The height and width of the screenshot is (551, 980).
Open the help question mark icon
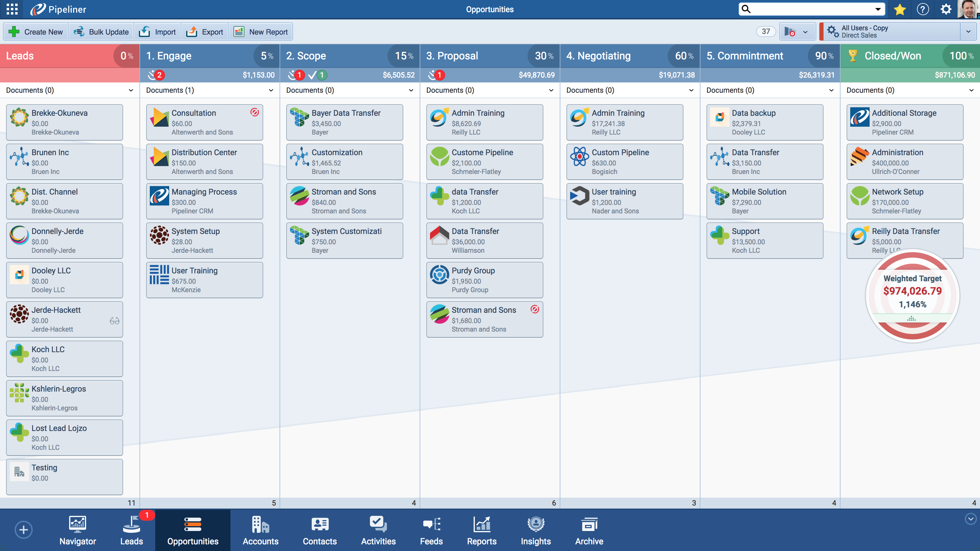(x=923, y=9)
